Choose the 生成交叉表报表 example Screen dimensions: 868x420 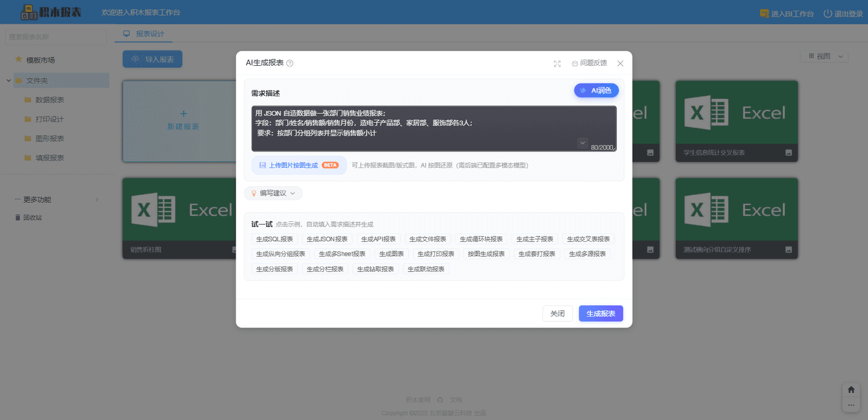(588, 239)
